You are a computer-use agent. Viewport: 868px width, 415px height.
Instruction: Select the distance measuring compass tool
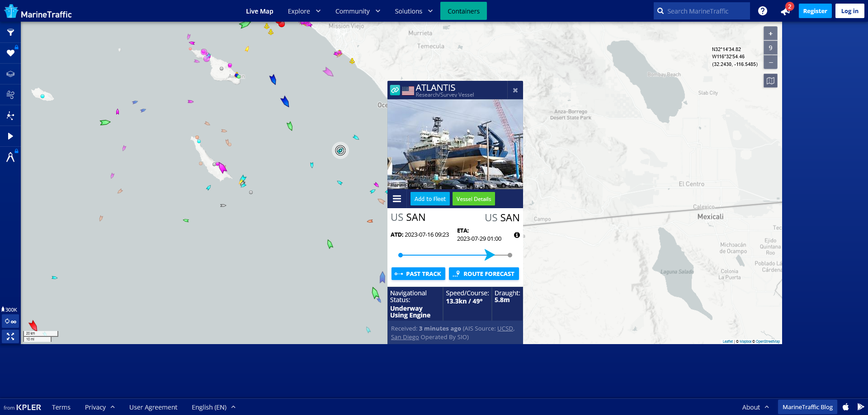[x=10, y=157]
